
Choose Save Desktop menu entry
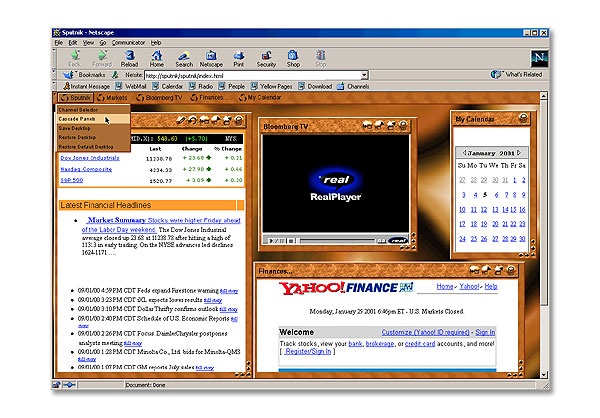coord(93,128)
